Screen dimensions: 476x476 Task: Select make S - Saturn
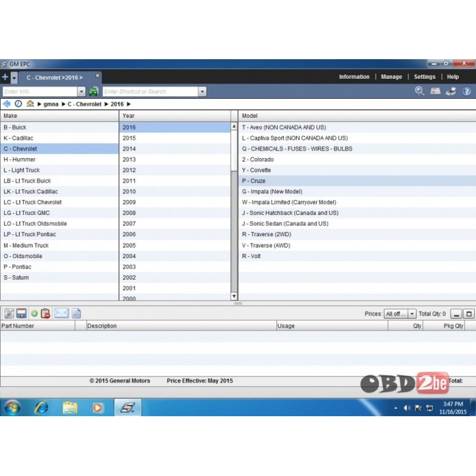point(60,278)
